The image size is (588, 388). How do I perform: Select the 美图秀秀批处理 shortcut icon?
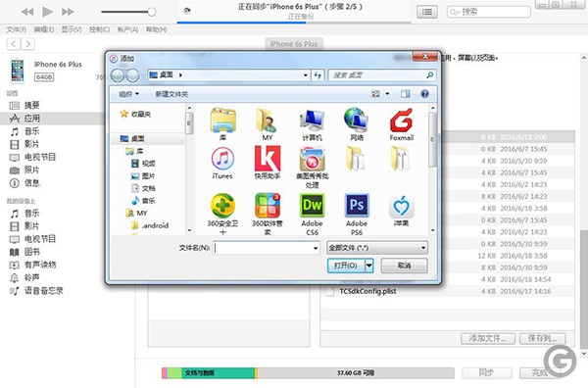pyautogui.click(x=312, y=159)
